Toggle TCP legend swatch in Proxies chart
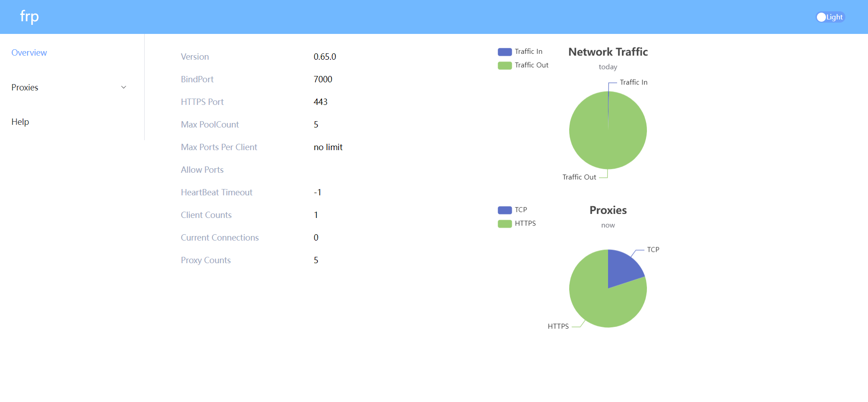 [505, 210]
